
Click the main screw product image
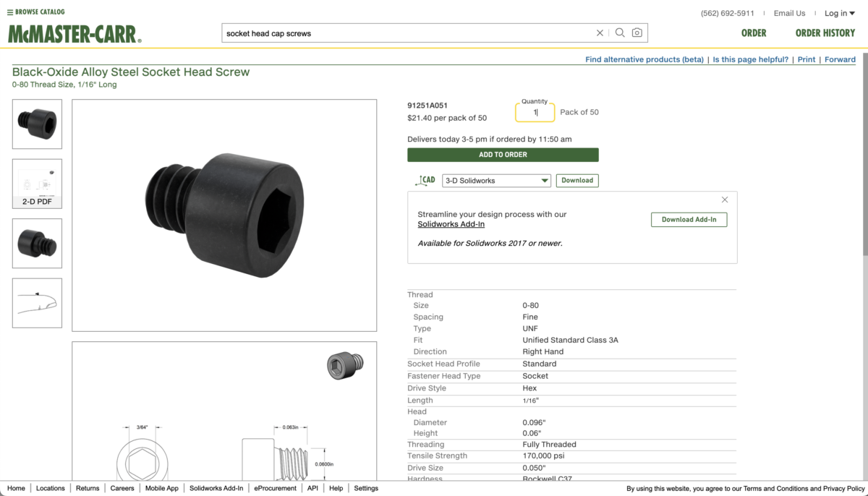[x=224, y=215]
